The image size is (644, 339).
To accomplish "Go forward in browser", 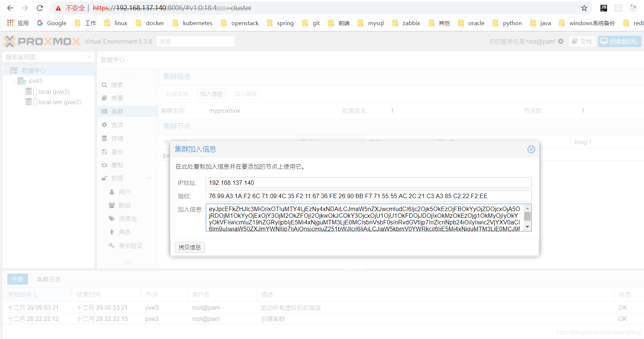I will click(25, 8).
